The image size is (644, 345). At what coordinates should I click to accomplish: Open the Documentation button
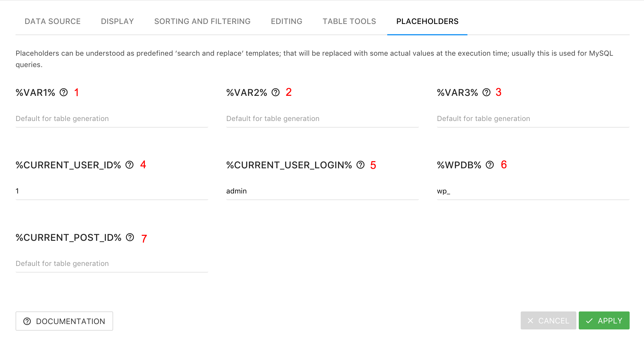(64, 321)
